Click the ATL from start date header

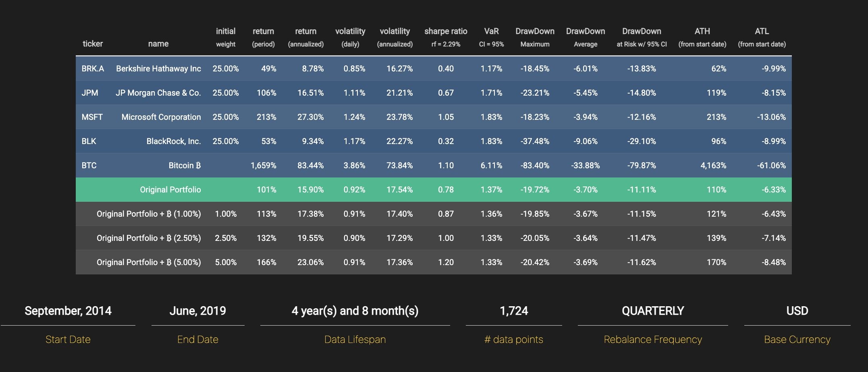pyautogui.click(x=762, y=37)
